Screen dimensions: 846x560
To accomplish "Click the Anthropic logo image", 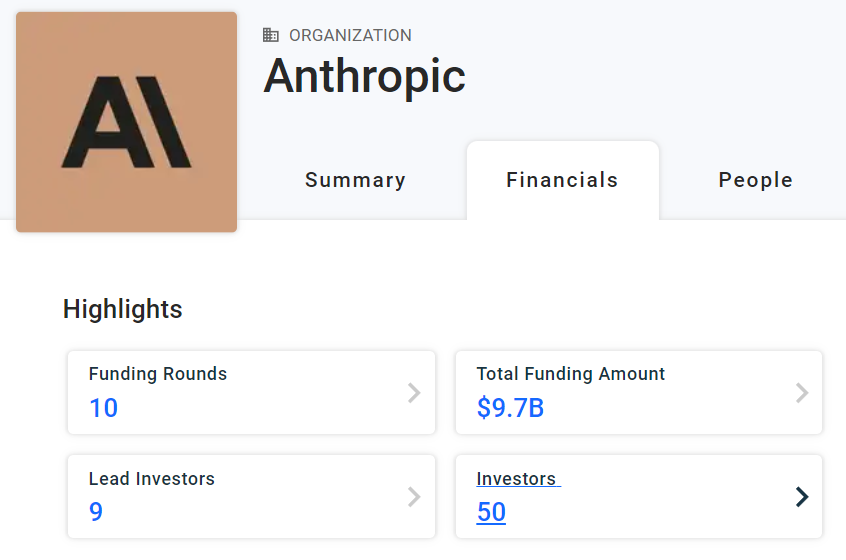I will pos(126,122).
